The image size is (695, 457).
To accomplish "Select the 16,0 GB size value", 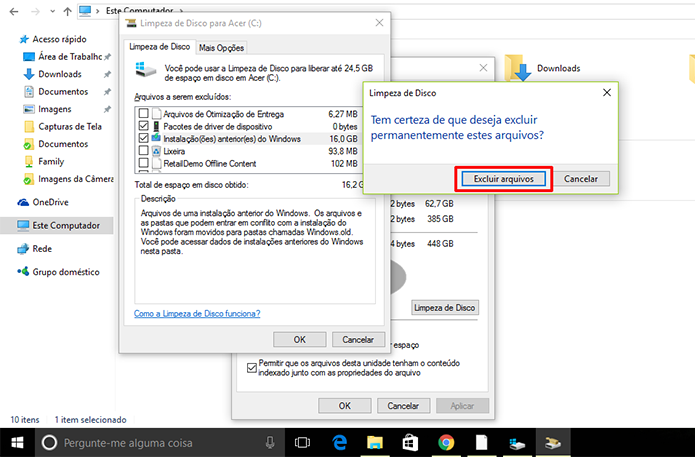I will point(344,139).
